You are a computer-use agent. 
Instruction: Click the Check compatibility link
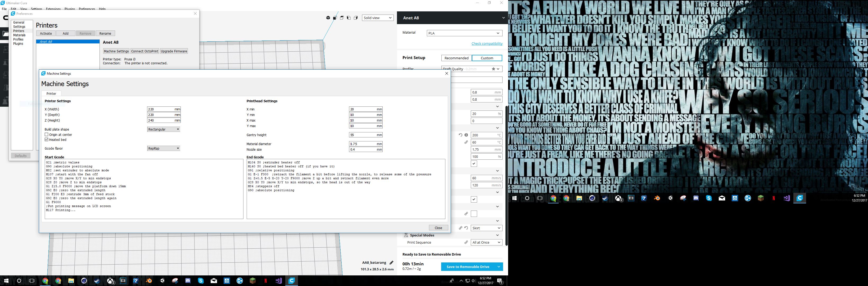(x=487, y=43)
